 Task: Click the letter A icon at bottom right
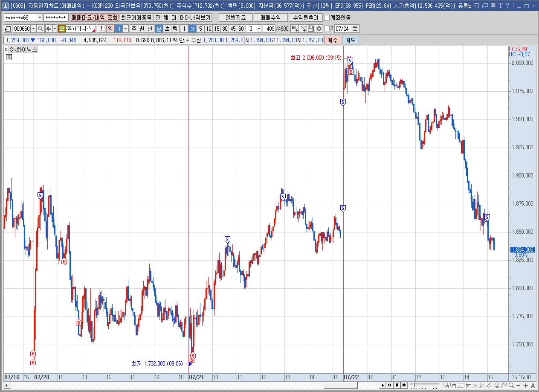tap(532, 386)
